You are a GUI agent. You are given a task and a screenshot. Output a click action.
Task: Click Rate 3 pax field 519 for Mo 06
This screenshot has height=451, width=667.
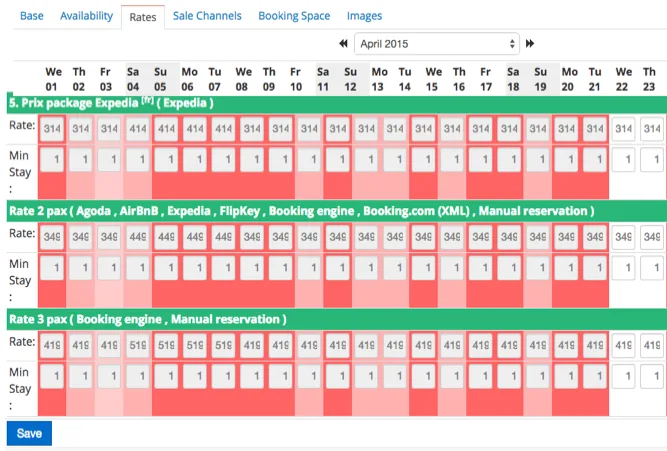(x=195, y=345)
